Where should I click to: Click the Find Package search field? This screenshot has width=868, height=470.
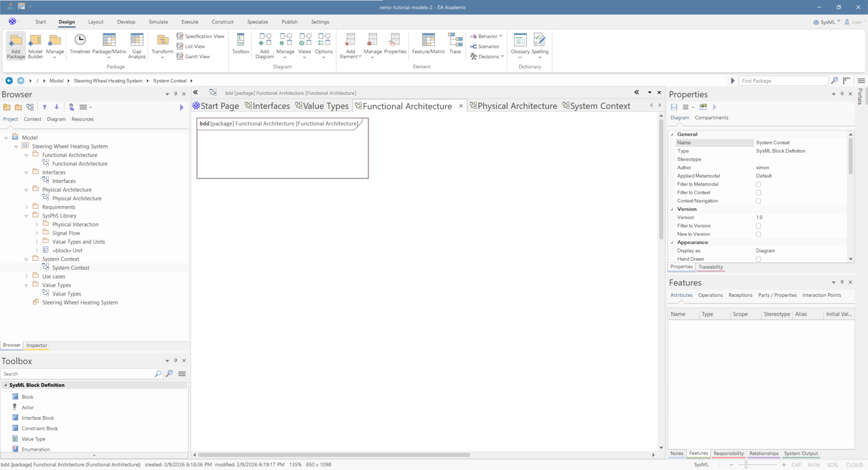coord(783,81)
